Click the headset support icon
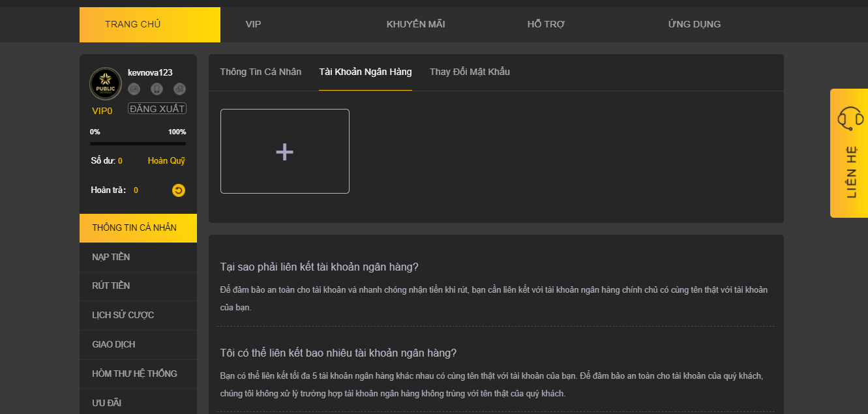 tap(850, 119)
